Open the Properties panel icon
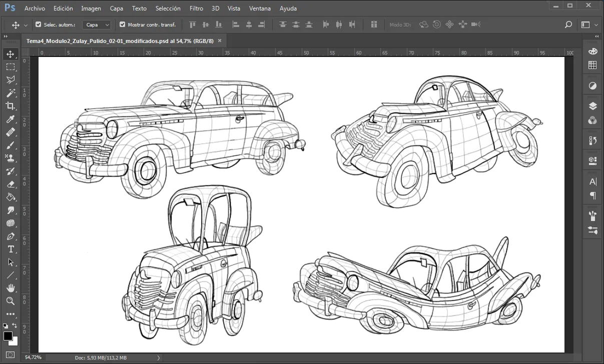The height and width of the screenshot is (364, 604). coord(592,161)
